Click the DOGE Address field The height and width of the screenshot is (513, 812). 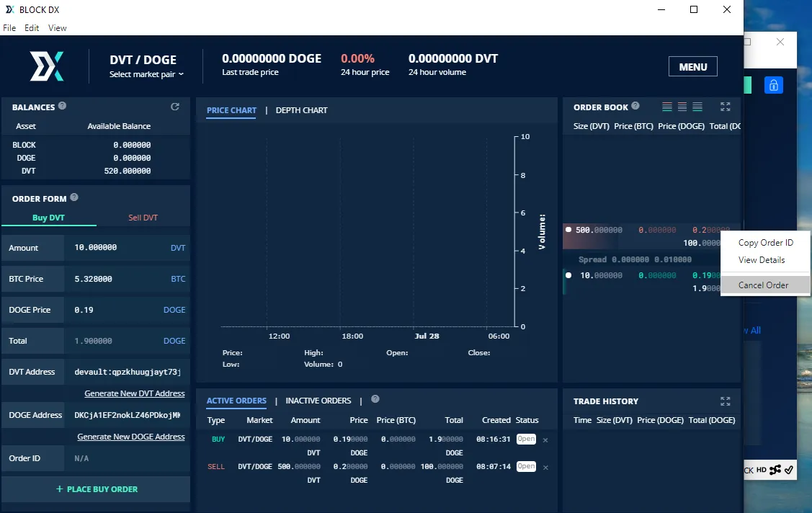coord(127,414)
